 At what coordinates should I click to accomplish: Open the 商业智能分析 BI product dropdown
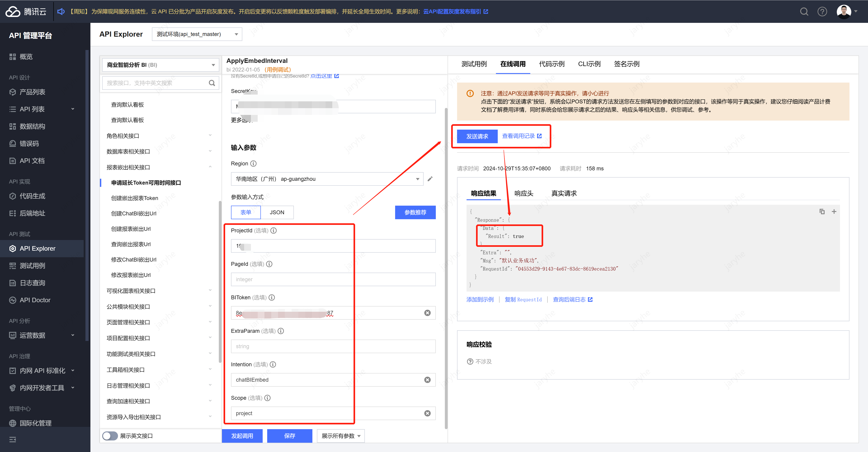[x=160, y=65]
